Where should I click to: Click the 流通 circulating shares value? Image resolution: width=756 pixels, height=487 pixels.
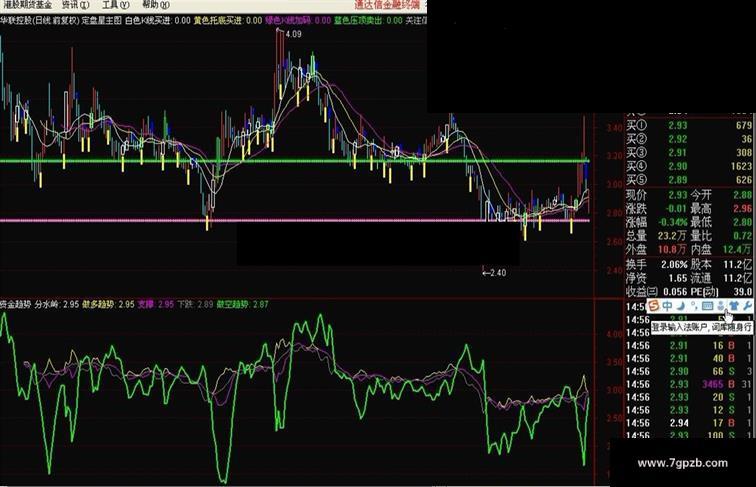pyautogui.click(x=738, y=278)
